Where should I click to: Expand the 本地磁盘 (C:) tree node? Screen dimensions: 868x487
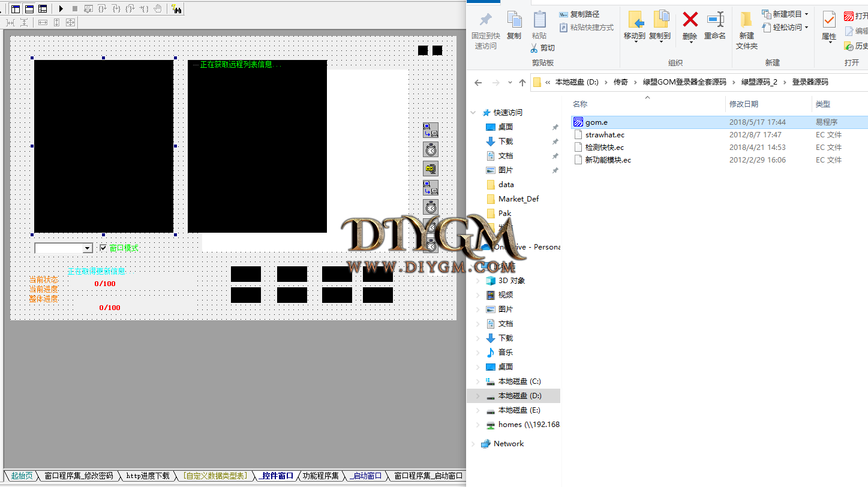[478, 381]
